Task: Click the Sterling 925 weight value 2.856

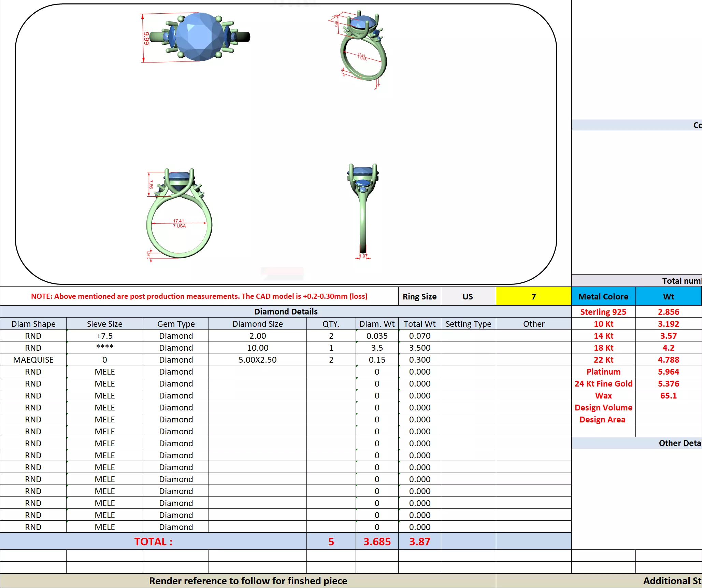Action: pos(668,312)
